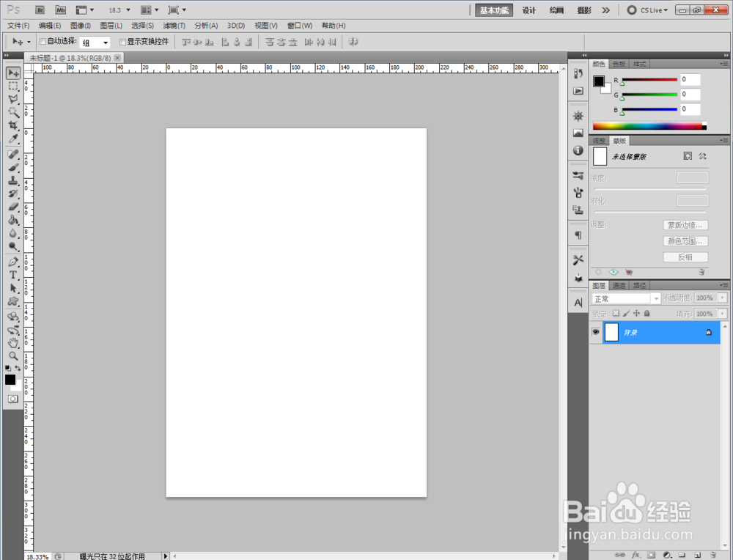Hide the 背景 layer with eye icon
This screenshot has height=560, width=733.
click(x=595, y=332)
